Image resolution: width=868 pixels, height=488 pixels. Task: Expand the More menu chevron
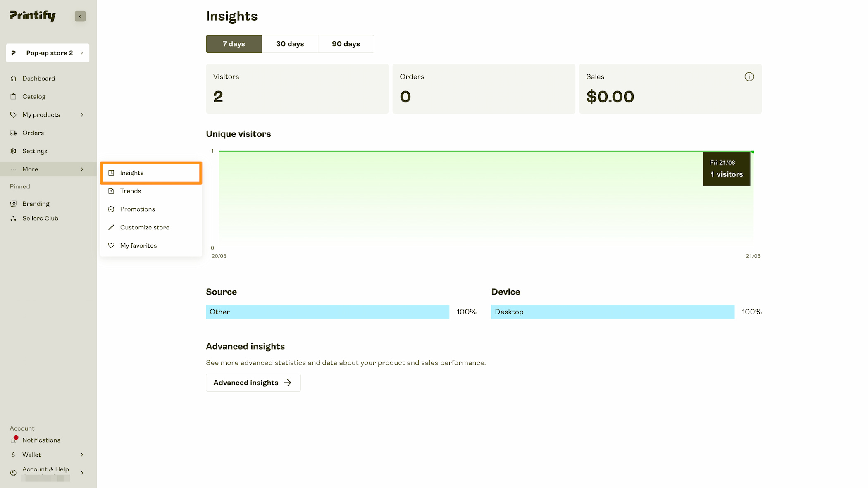(82, 169)
